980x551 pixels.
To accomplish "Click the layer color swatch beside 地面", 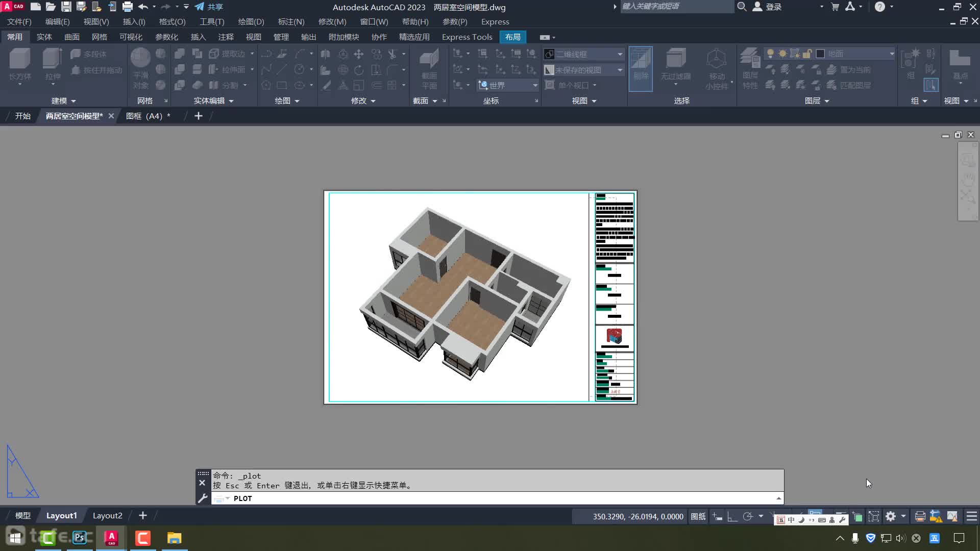I will tap(820, 54).
